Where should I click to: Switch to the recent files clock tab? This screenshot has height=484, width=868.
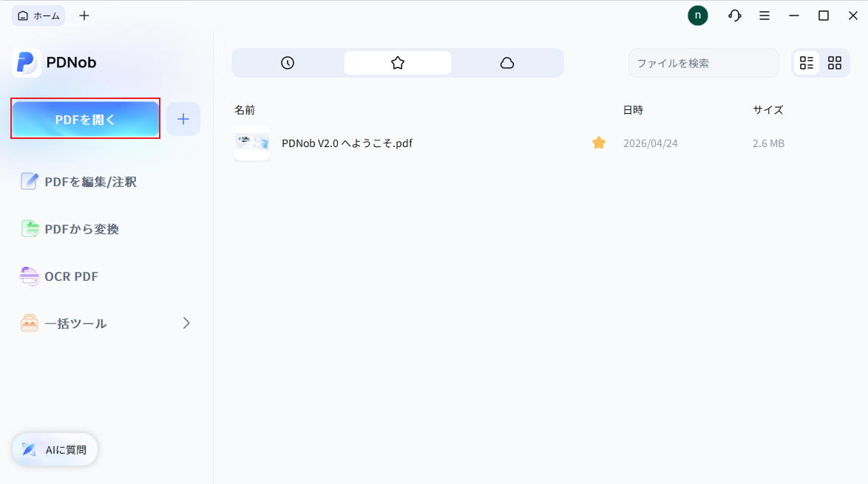pyautogui.click(x=288, y=63)
